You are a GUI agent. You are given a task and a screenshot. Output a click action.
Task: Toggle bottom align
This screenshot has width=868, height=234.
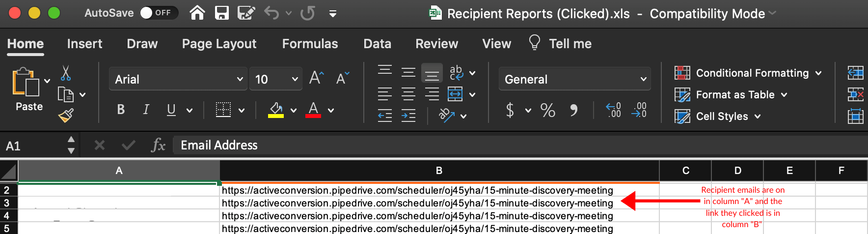(432, 73)
